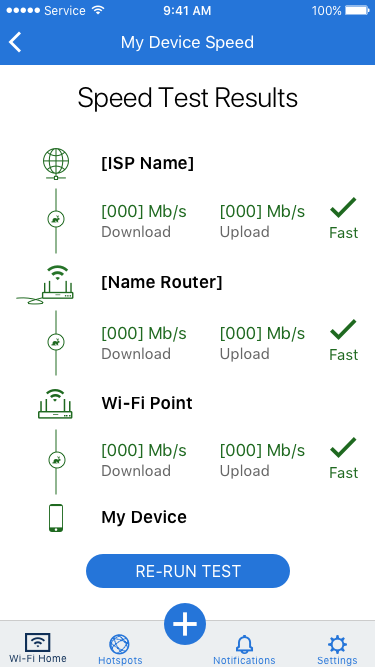Select the [ISP Name] label

click(x=148, y=163)
